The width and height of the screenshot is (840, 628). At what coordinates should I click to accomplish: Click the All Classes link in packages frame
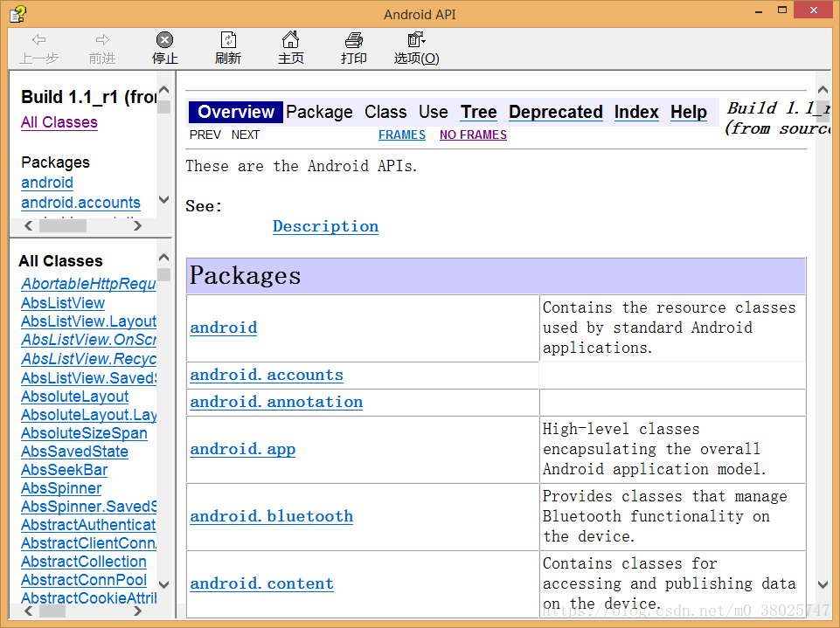[x=59, y=122]
